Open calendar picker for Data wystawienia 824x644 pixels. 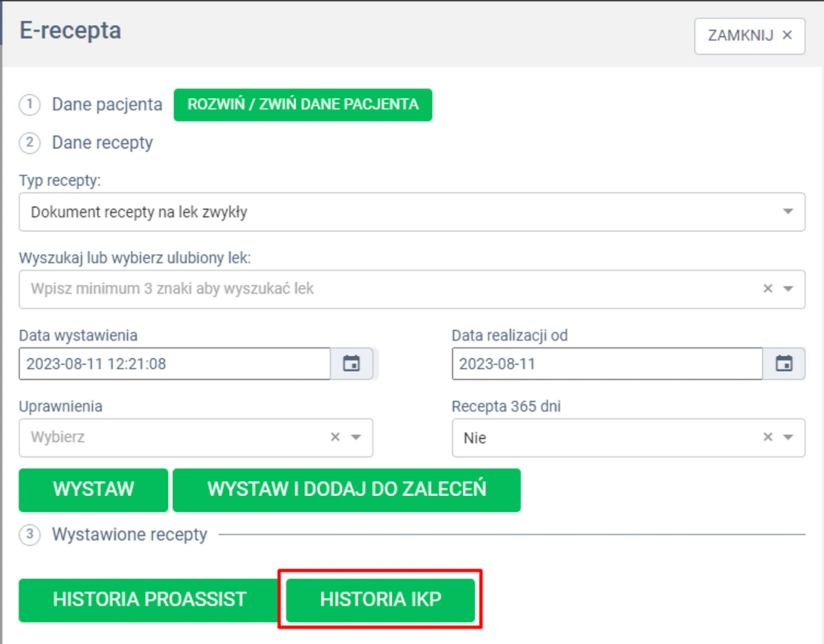click(352, 364)
